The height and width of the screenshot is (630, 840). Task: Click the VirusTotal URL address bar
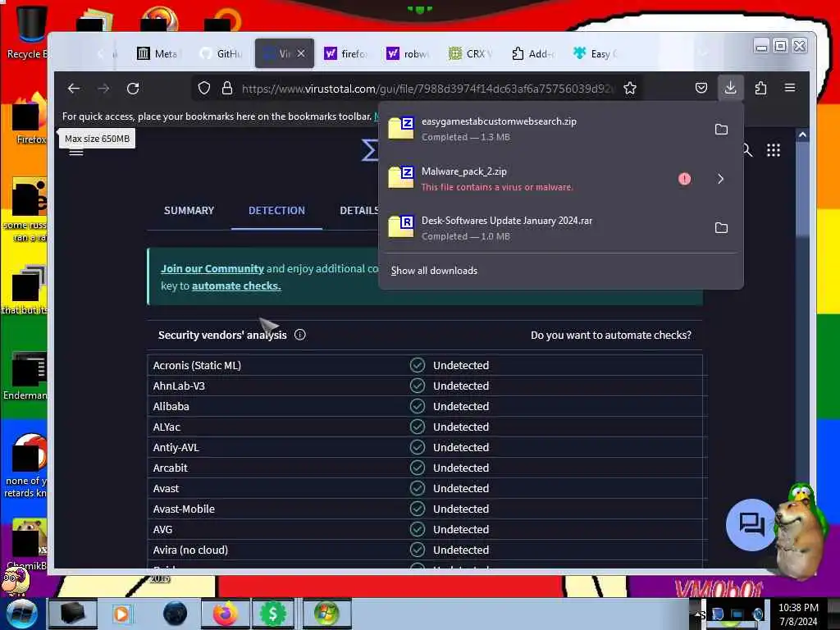tap(427, 89)
